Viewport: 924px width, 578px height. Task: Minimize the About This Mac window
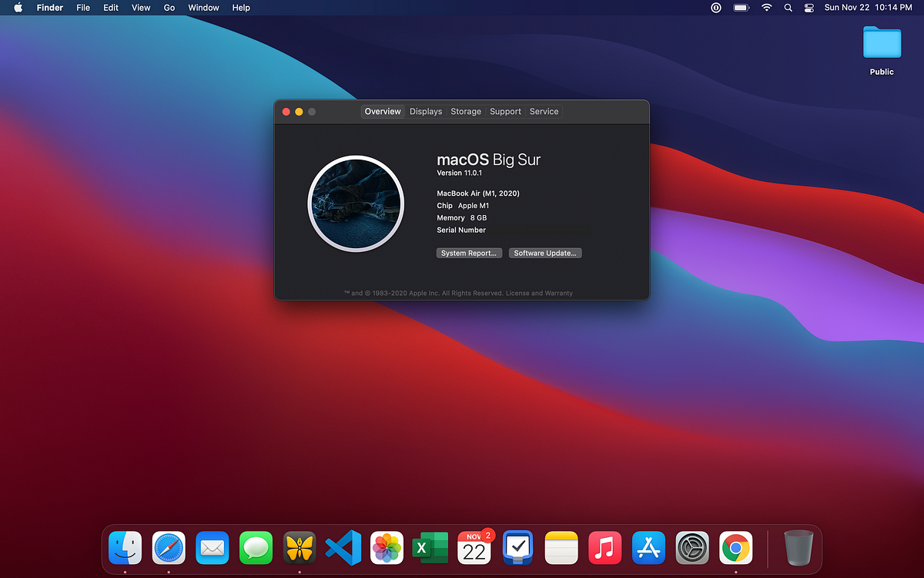point(299,112)
